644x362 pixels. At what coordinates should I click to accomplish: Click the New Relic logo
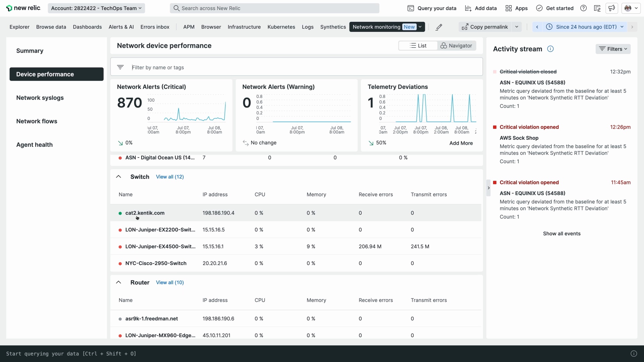point(23,8)
